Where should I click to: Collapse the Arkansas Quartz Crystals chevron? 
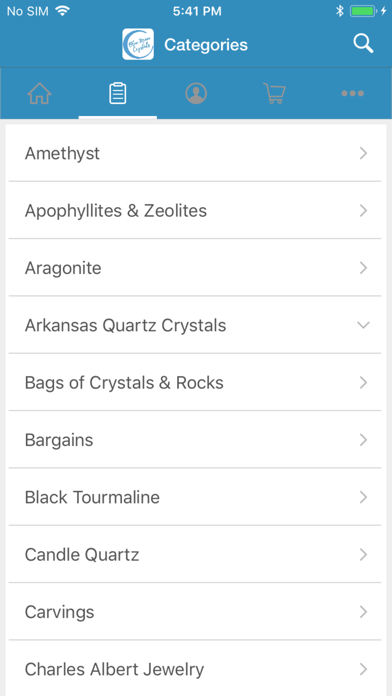(x=363, y=325)
